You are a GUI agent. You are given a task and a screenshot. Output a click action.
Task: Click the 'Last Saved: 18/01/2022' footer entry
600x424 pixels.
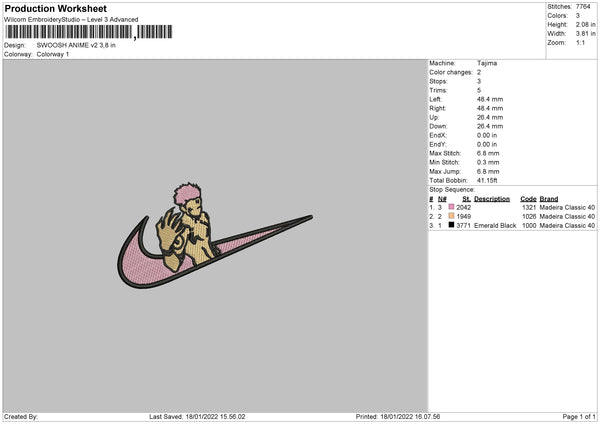(197, 417)
